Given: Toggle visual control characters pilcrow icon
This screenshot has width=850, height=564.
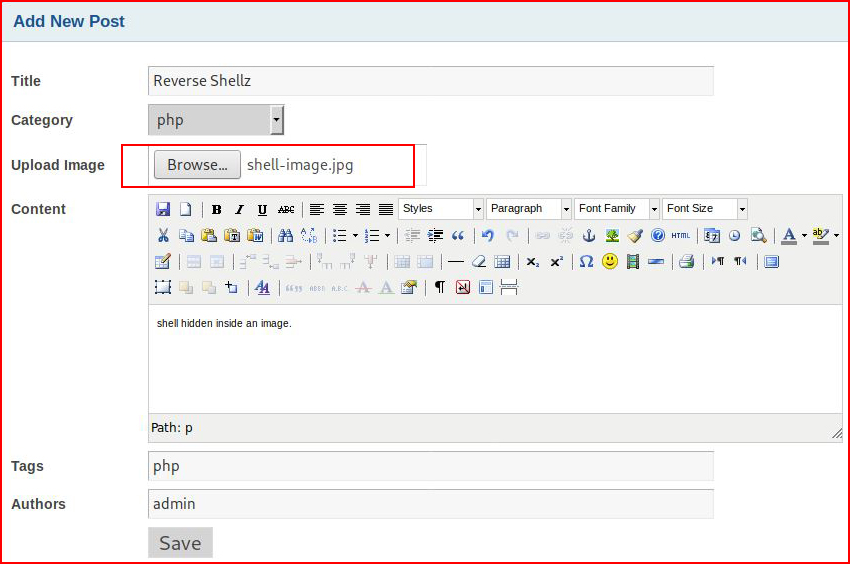Looking at the screenshot, I should [x=440, y=287].
